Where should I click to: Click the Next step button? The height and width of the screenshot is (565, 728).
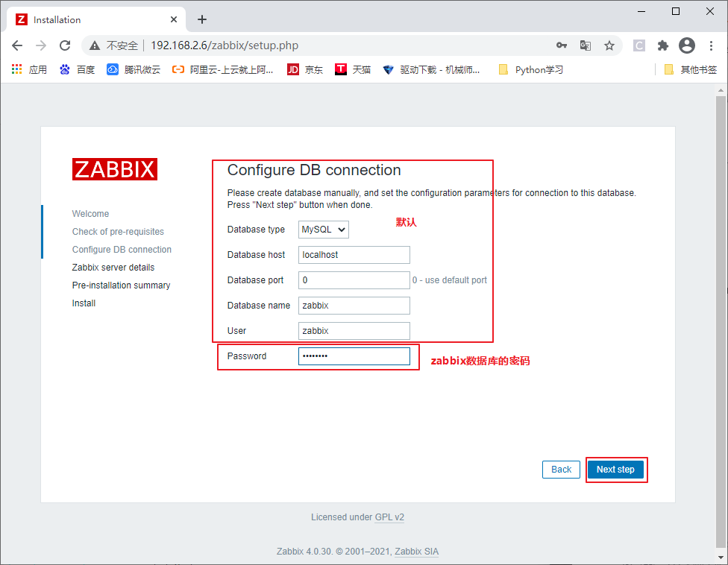click(615, 470)
